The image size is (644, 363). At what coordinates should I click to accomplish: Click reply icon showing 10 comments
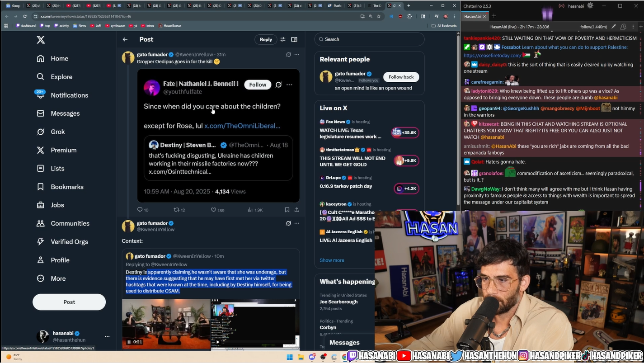(143, 210)
